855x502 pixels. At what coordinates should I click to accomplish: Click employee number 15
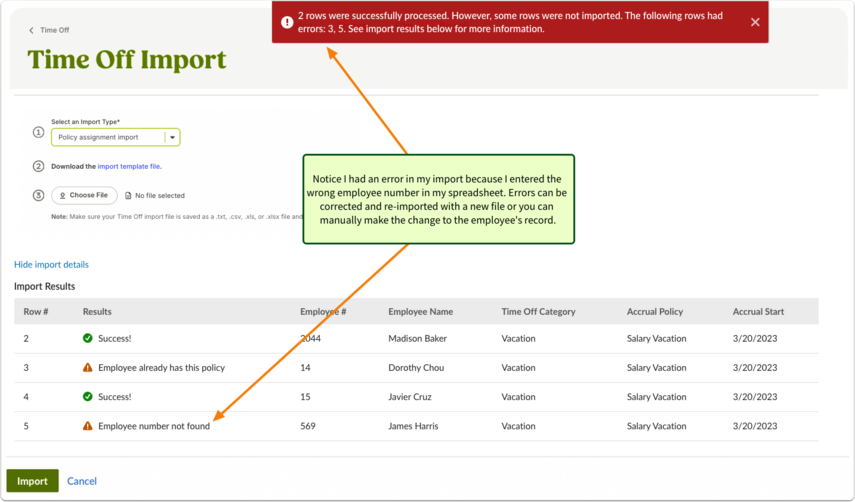[305, 397]
